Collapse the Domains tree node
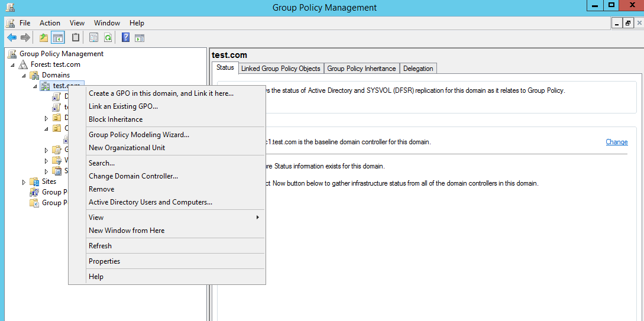 coord(24,76)
